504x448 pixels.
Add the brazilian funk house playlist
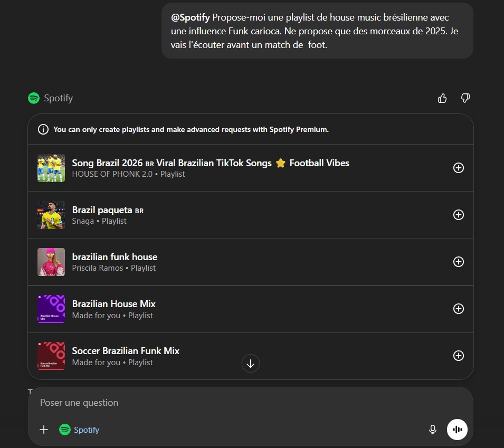coord(458,262)
